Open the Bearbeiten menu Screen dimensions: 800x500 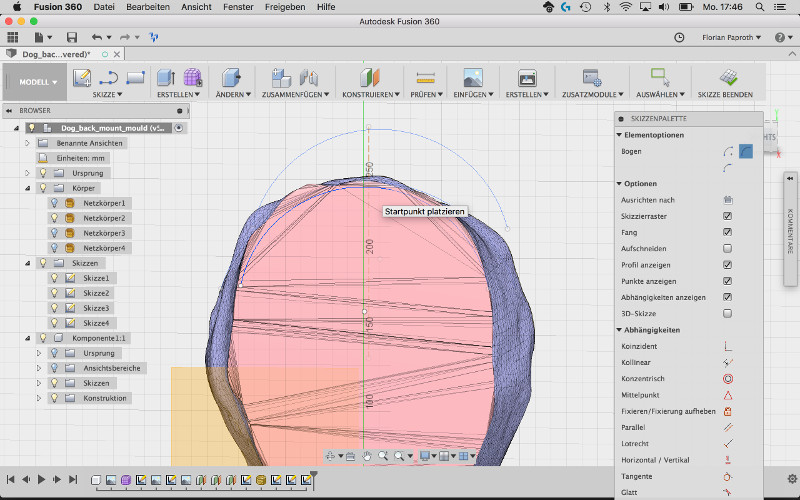point(147,6)
